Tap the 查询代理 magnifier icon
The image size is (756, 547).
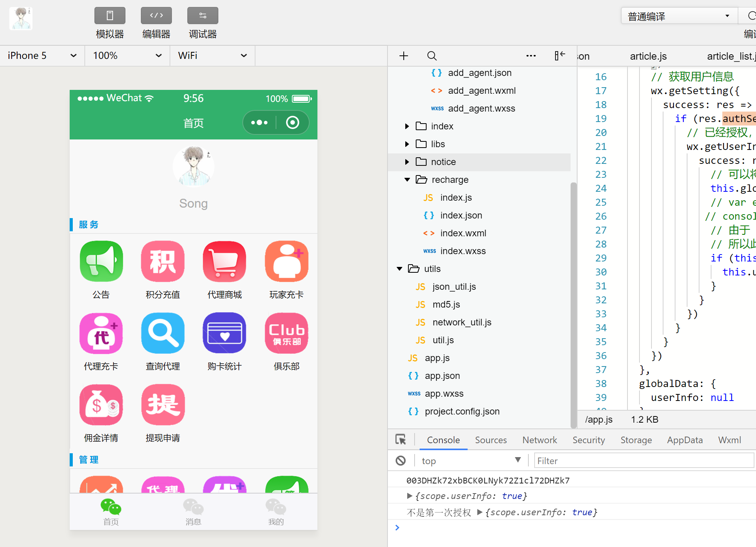[163, 333]
